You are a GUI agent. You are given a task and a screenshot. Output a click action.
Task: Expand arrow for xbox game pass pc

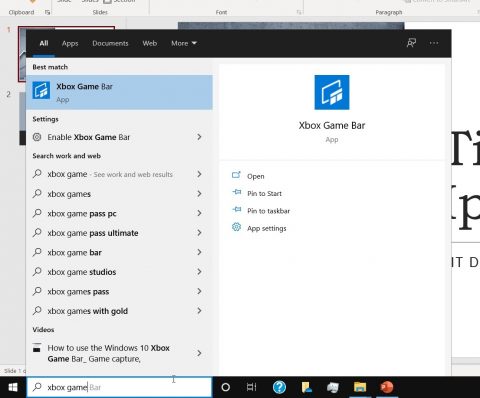[199, 213]
